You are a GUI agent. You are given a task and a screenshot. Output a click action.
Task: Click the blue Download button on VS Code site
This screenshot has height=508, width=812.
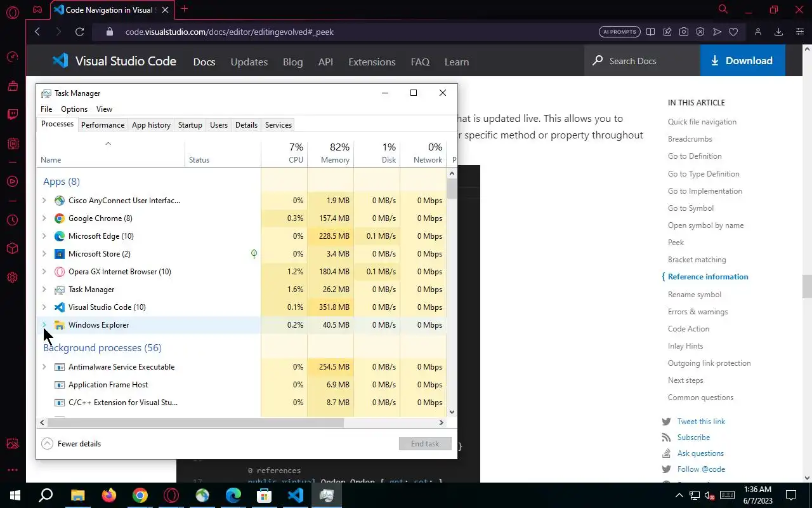(742, 61)
